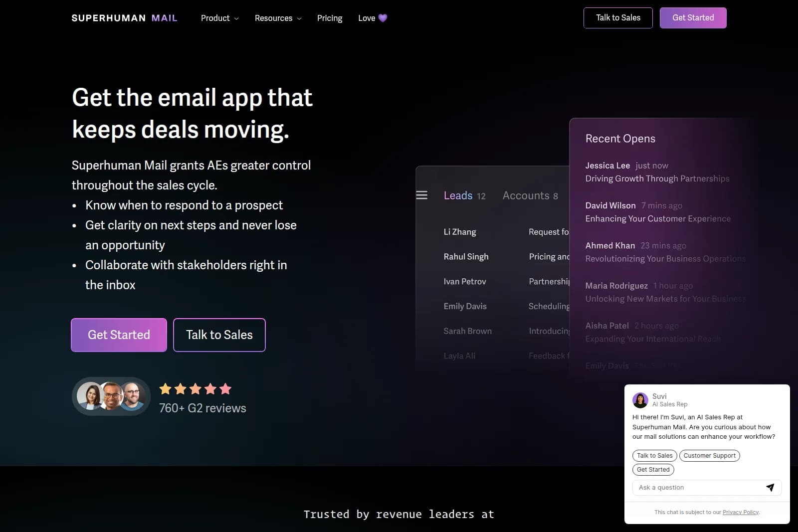Click the 760+ G2 reviews text
The width and height of the screenshot is (798, 532).
click(x=202, y=408)
